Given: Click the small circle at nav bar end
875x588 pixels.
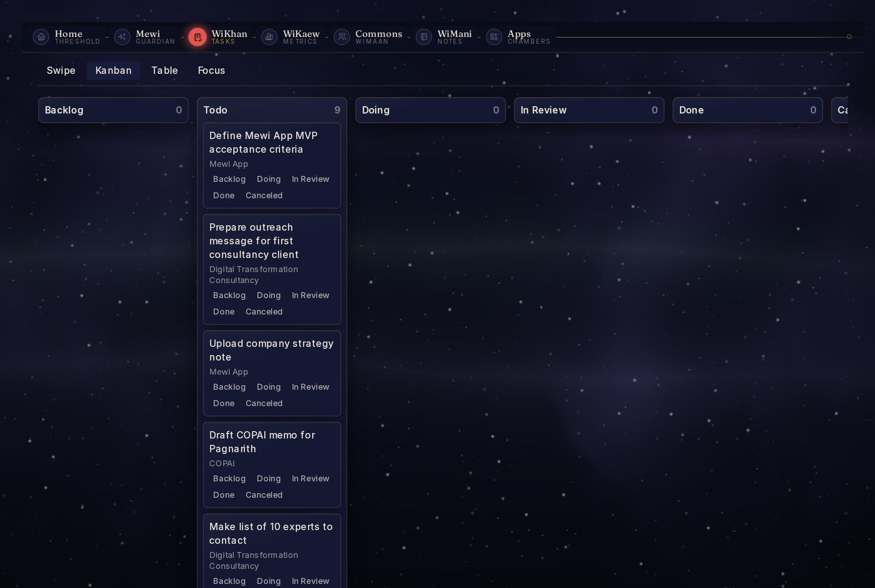Looking at the screenshot, I should (849, 36).
